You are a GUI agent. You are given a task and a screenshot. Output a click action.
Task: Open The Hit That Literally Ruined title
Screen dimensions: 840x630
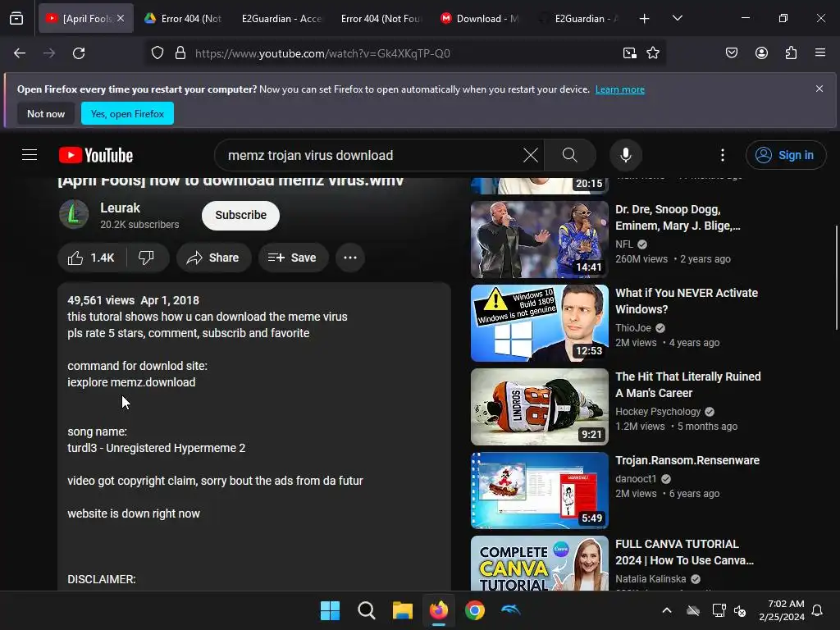(x=688, y=385)
